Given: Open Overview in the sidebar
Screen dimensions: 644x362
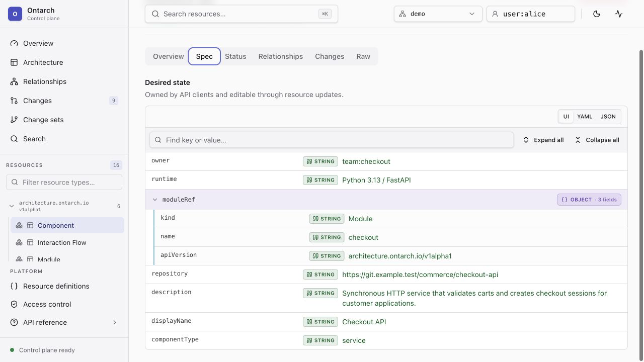Looking at the screenshot, I should 64,43.
